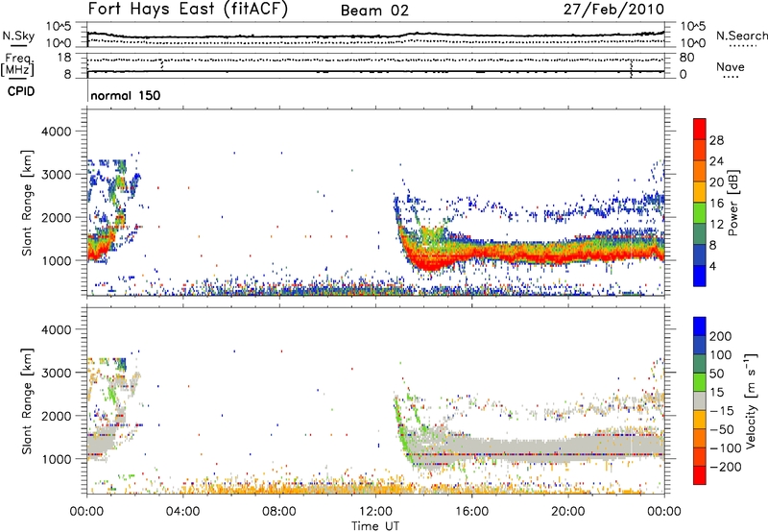This screenshot has height=532, width=768.
Task: Click the title "Fort Hays East (fitACF)"
Action: pyautogui.click(x=188, y=9)
